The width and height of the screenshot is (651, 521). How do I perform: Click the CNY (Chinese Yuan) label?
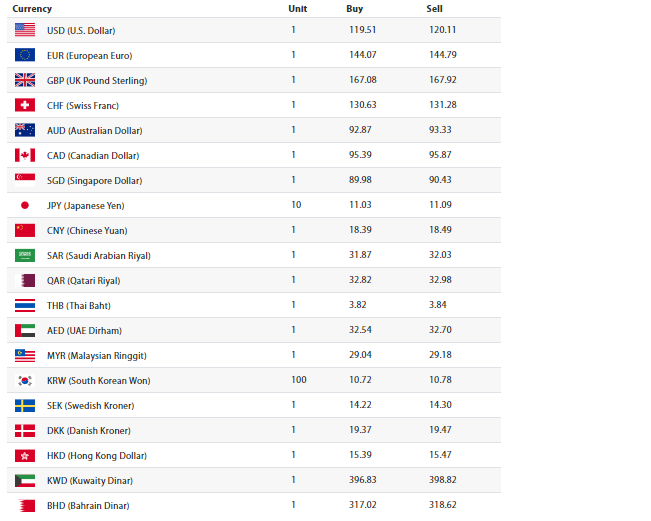(87, 230)
